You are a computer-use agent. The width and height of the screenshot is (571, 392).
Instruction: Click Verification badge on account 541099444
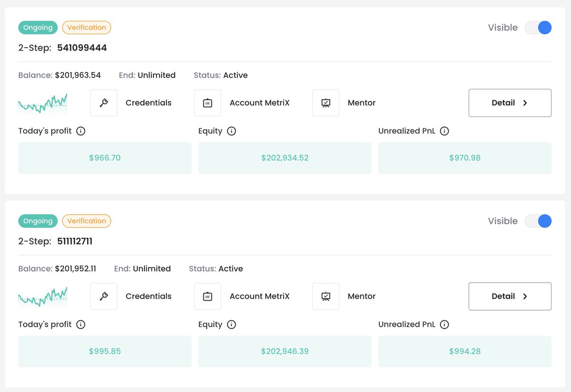pyautogui.click(x=87, y=28)
